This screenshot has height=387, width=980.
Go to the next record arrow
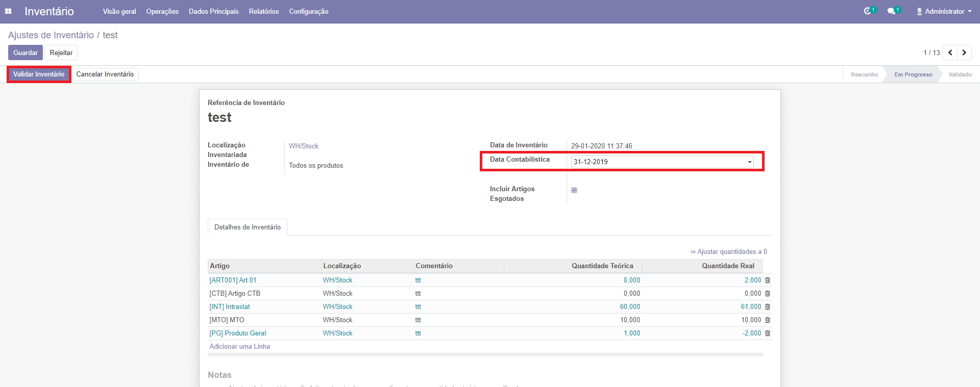point(964,53)
